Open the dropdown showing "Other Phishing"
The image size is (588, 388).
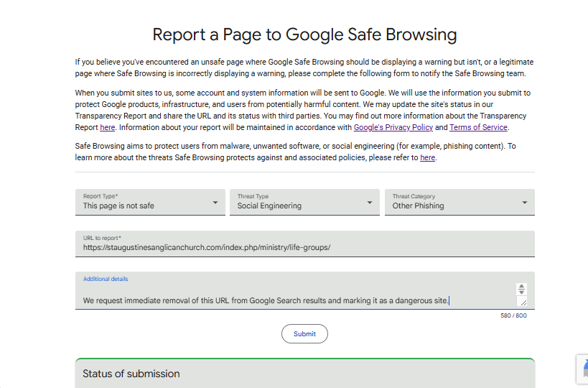[x=459, y=202]
